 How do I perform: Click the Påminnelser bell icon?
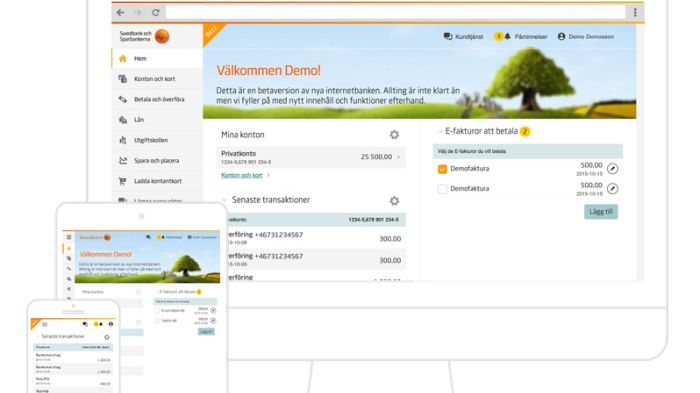(x=508, y=36)
